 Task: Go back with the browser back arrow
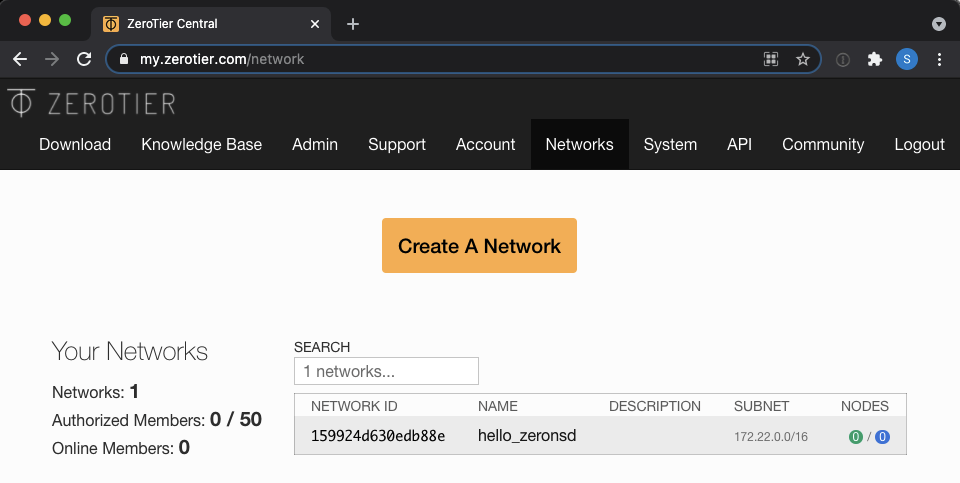20,59
